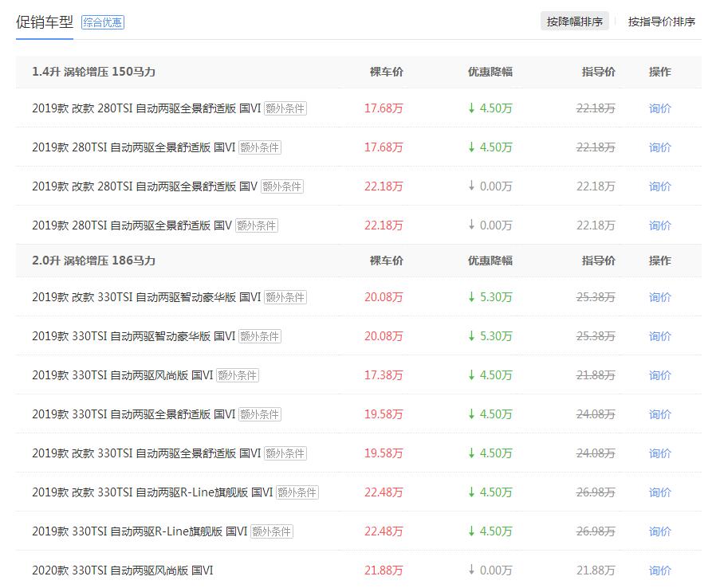
Task: Open model 2019款 330TSI 自动两驱风尚版 国VI
Action: [122, 375]
